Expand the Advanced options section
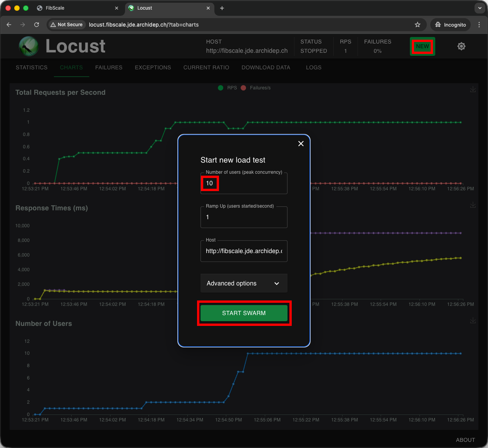488x448 pixels. [244, 283]
